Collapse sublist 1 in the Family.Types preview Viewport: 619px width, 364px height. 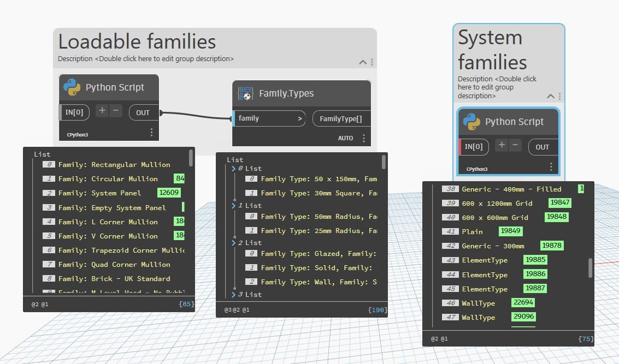(233, 205)
